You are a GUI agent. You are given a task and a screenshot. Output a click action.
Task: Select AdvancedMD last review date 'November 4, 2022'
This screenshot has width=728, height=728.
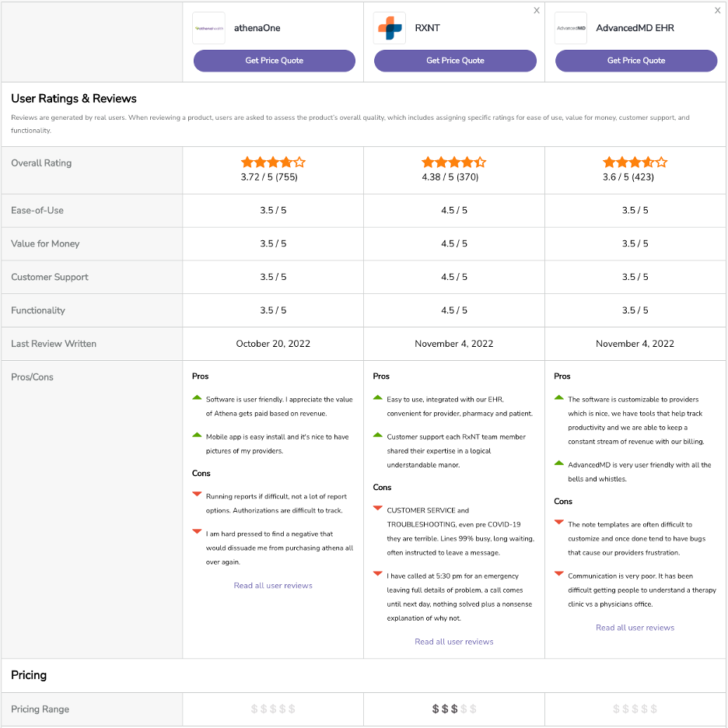click(635, 344)
